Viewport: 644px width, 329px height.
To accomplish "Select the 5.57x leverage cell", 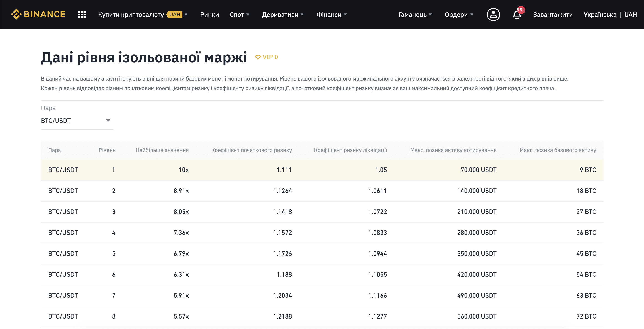I will (x=181, y=316).
